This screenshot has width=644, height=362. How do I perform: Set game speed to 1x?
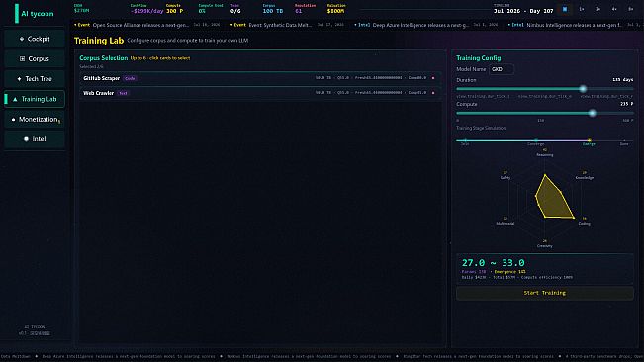click(x=581, y=9)
